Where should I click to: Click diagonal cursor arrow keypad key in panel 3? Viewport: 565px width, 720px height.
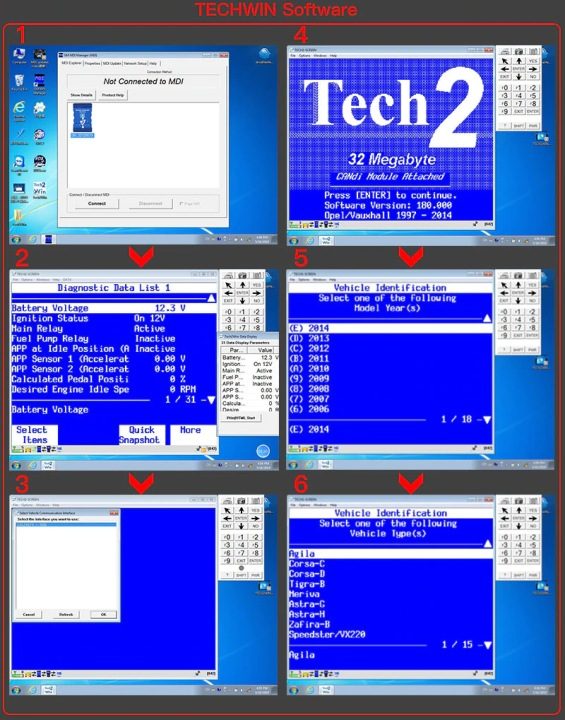pos(227,511)
